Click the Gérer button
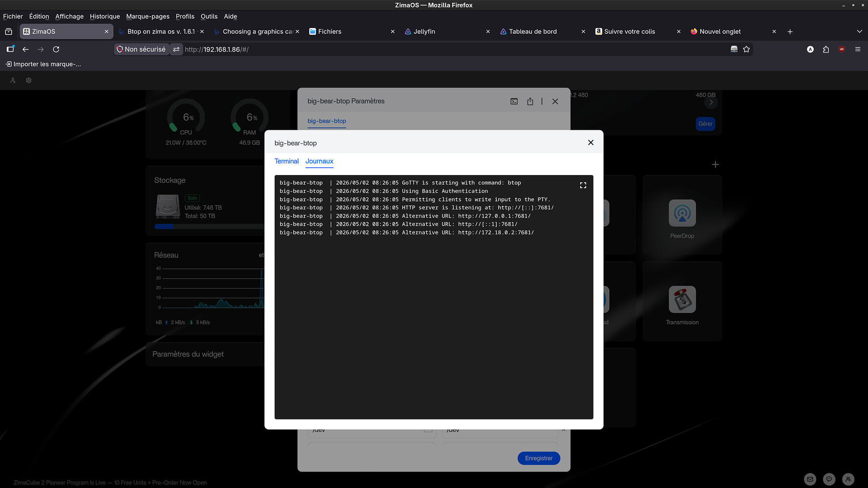868x488 pixels. (705, 124)
